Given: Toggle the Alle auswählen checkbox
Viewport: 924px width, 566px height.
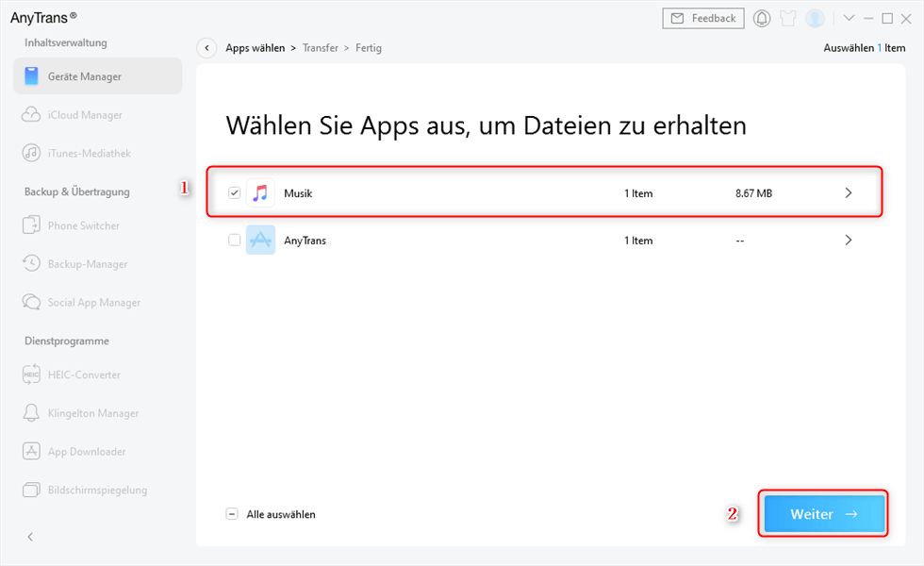Looking at the screenshot, I should [x=232, y=514].
